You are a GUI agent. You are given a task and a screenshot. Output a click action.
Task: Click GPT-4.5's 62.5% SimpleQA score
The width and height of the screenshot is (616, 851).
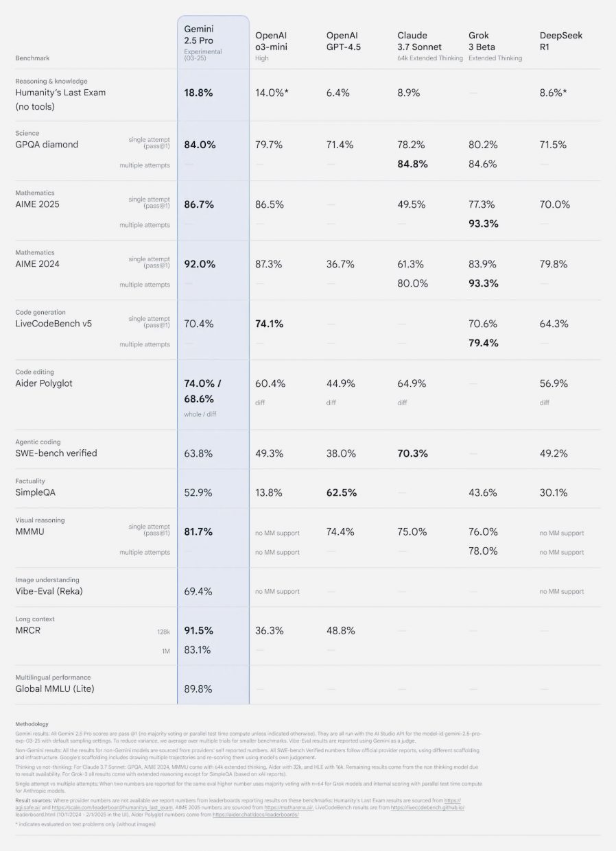342,492
